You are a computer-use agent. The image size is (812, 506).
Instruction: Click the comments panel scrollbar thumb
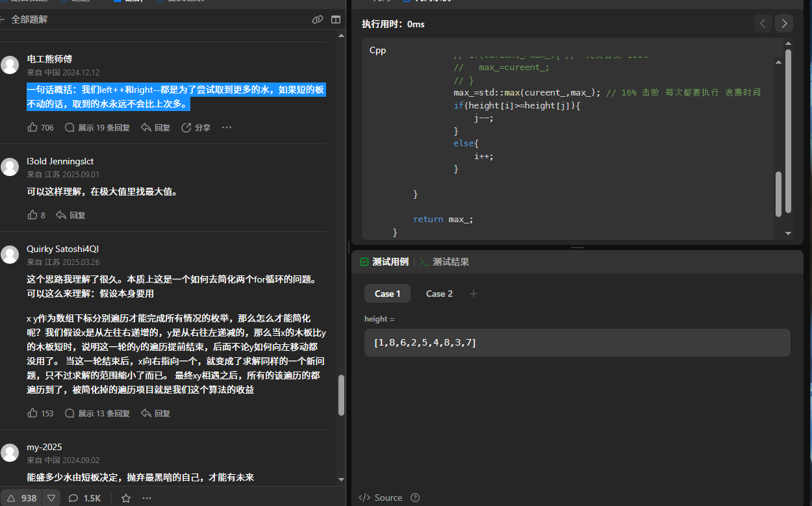[x=342, y=396]
